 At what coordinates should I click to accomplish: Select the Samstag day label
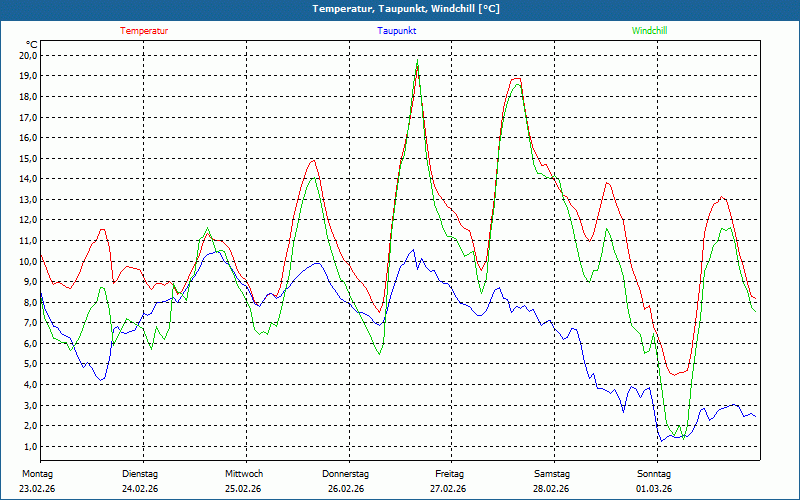point(552,474)
